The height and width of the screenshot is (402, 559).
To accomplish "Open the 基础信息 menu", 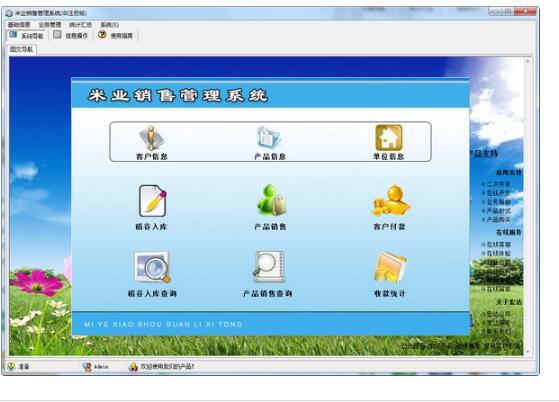I will tap(19, 25).
